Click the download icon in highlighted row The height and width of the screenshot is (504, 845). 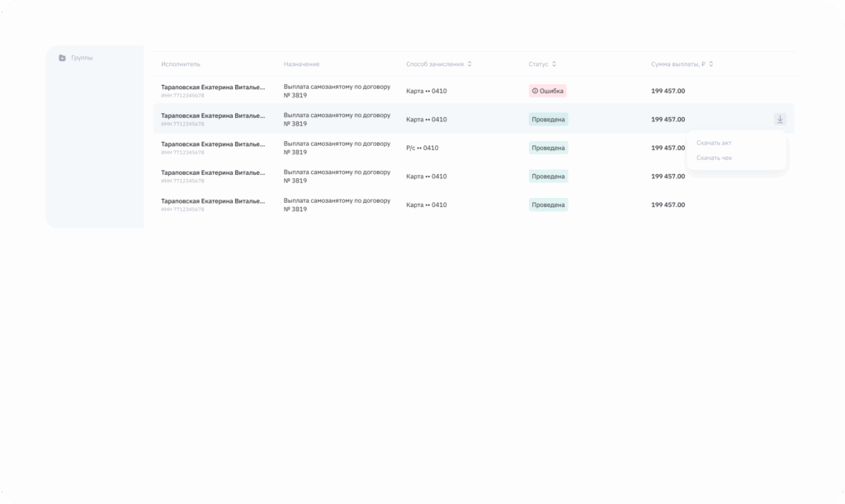pyautogui.click(x=780, y=120)
